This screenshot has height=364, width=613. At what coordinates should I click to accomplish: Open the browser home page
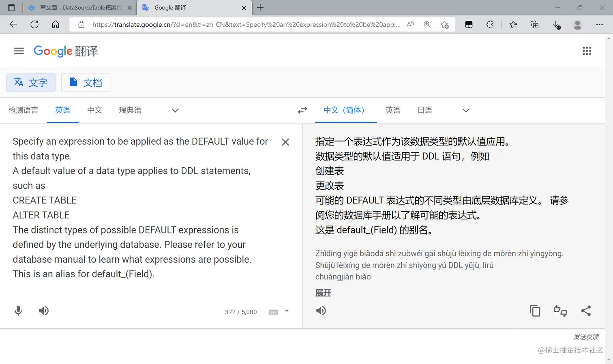[56, 24]
